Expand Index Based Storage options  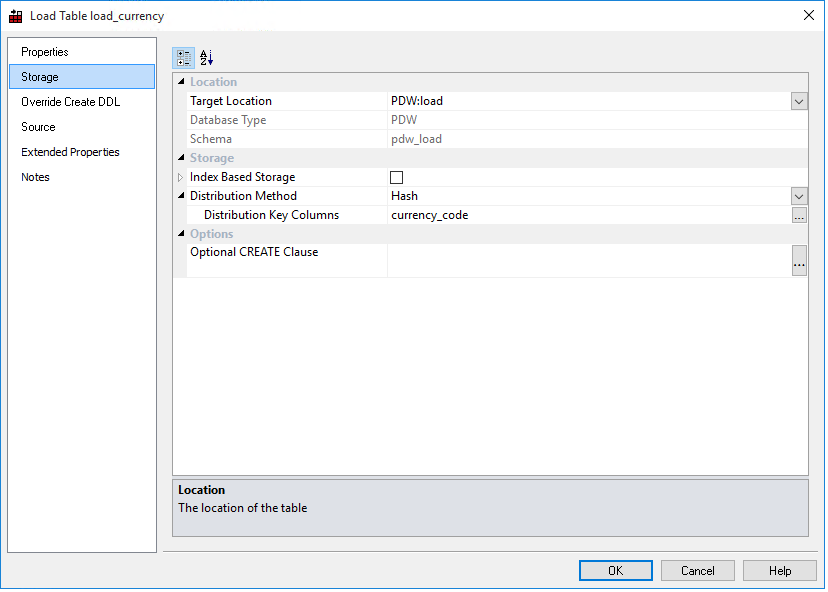181,177
